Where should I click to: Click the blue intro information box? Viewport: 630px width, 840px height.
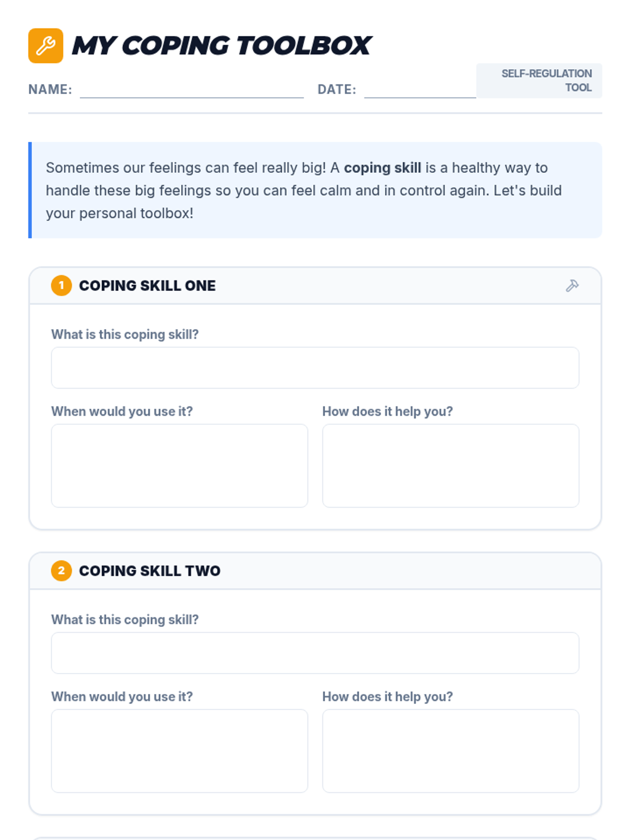315,190
